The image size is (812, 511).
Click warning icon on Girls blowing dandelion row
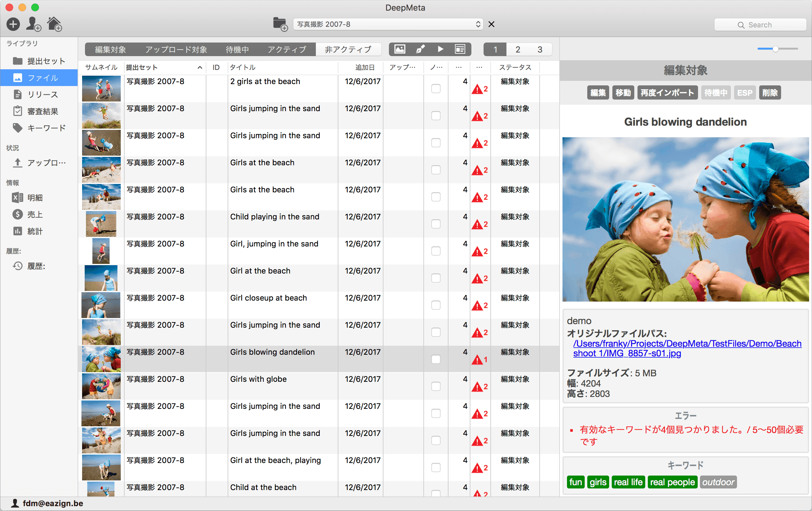pos(477,360)
